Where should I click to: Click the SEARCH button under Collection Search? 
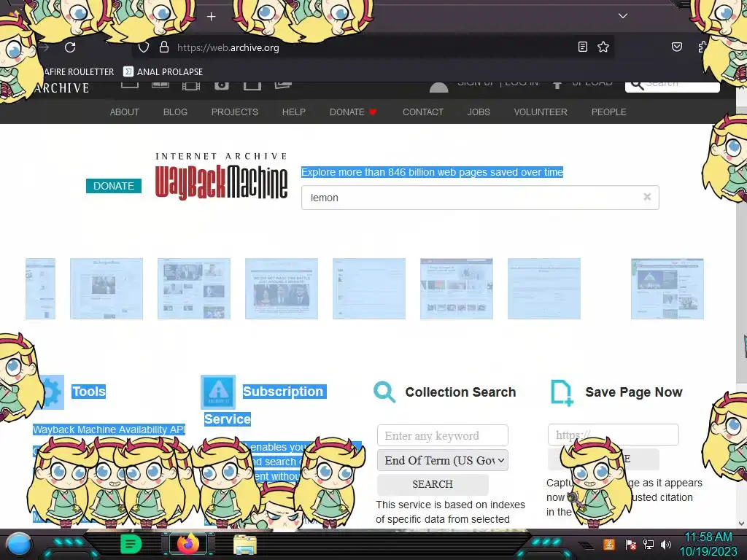pos(433,484)
